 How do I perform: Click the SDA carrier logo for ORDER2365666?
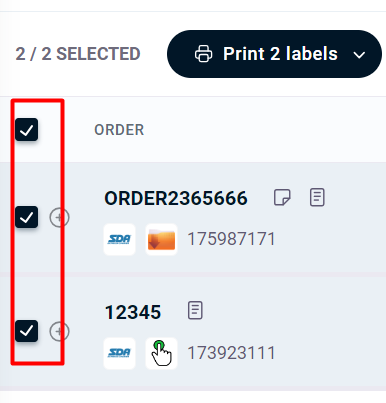(x=119, y=239)
